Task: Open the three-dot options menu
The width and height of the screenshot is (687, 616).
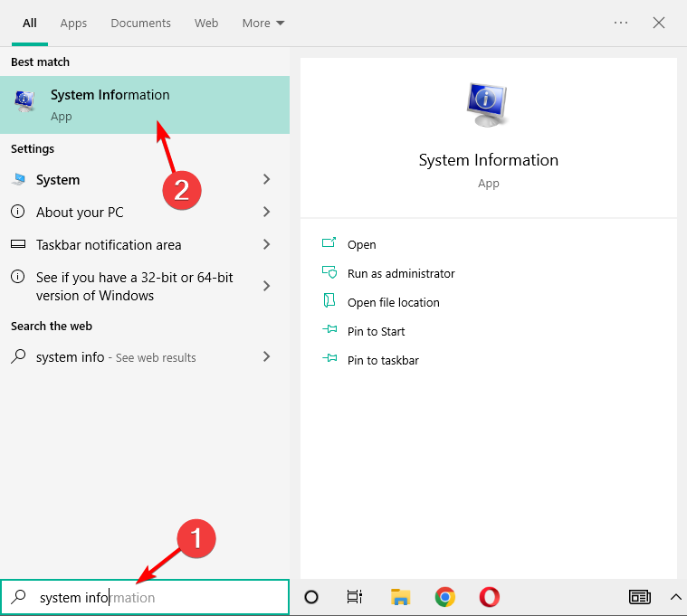Action: [621, 23]
